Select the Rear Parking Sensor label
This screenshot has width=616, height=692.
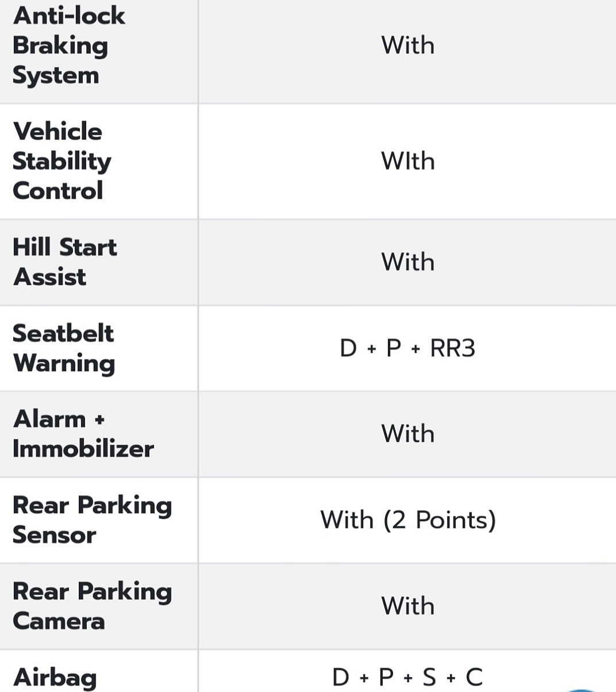pyautogui.click(x=92, y=520)
